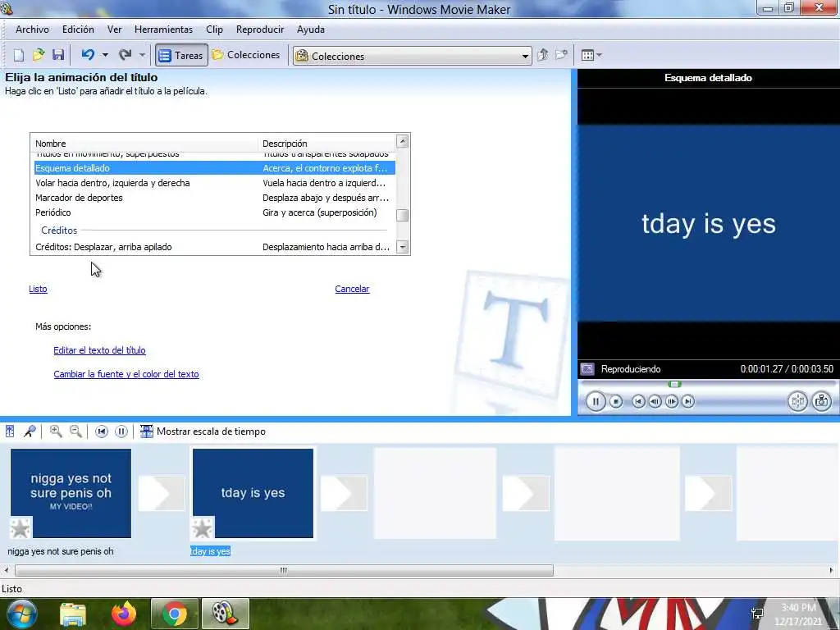Open the Reproducir menu
The width and height of the screenshot is (840, 630).
tap(260, 30)
